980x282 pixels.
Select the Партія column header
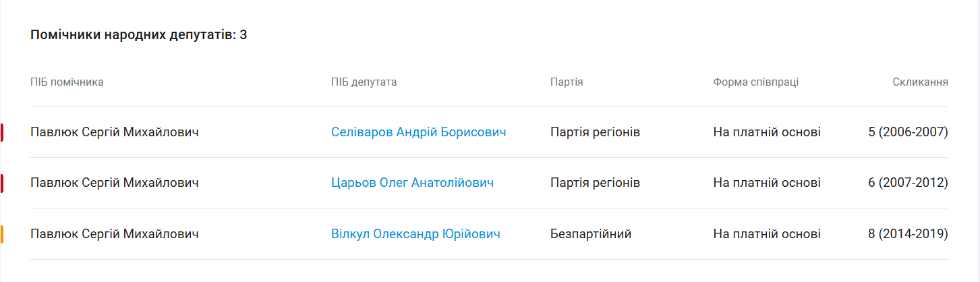click(567, 82)
